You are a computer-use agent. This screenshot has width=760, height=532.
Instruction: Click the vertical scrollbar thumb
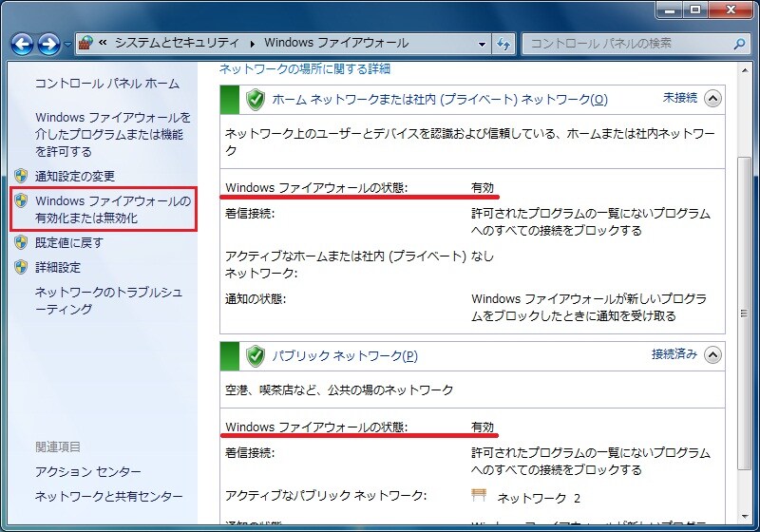tap(745, 313)
